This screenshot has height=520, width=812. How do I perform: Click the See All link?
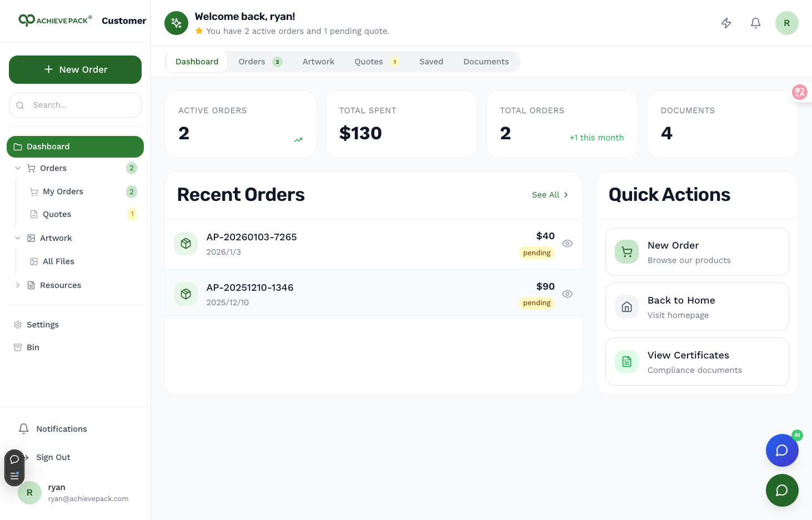coord(550,195)
